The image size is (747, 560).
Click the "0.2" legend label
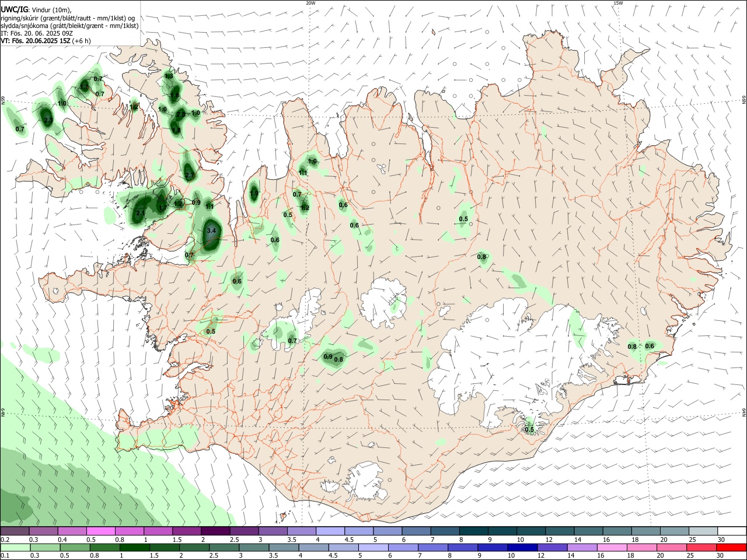pos(5,540)
